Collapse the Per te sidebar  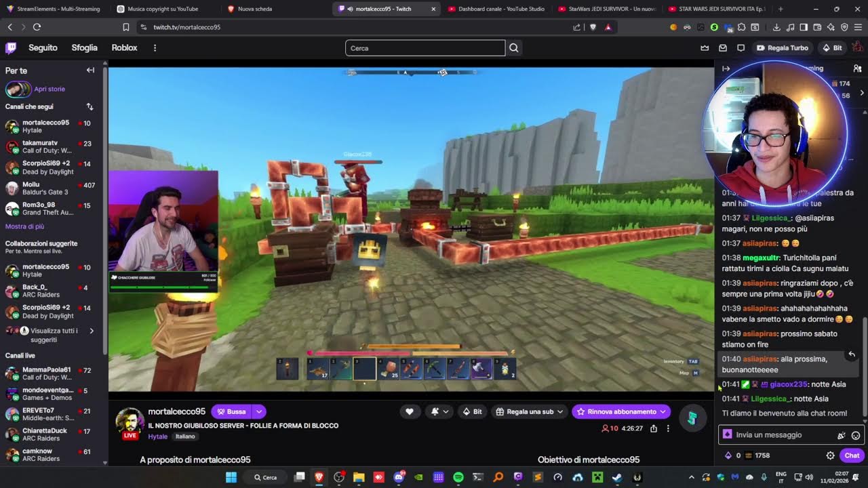tap(90, 70)
